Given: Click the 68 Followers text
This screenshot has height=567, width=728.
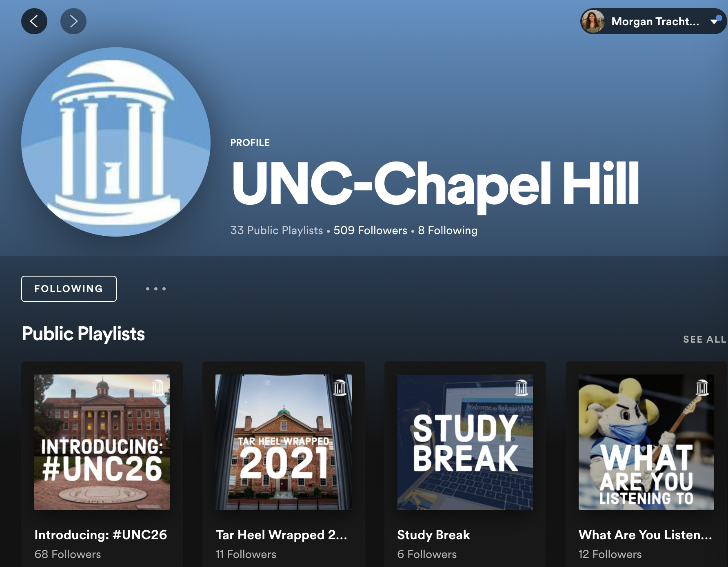Looking at the screenshot, I should point(68,554).
